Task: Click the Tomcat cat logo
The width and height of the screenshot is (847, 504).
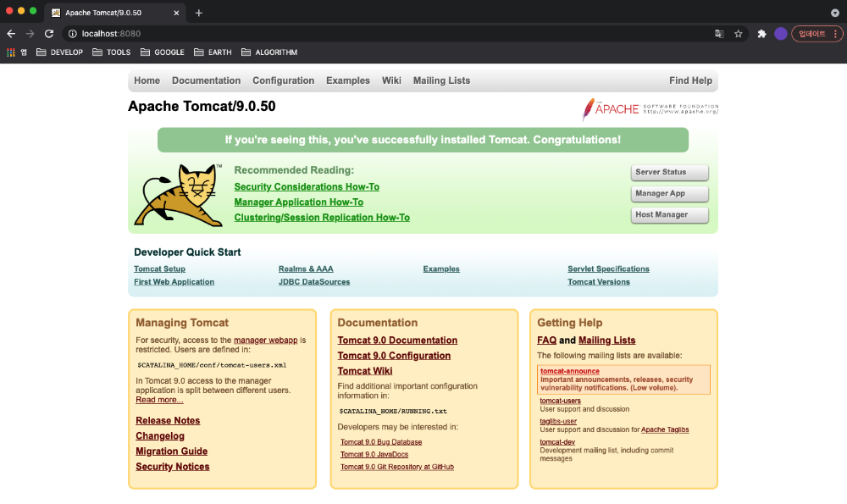Action: pyautogui.click(x=178, y=195)
